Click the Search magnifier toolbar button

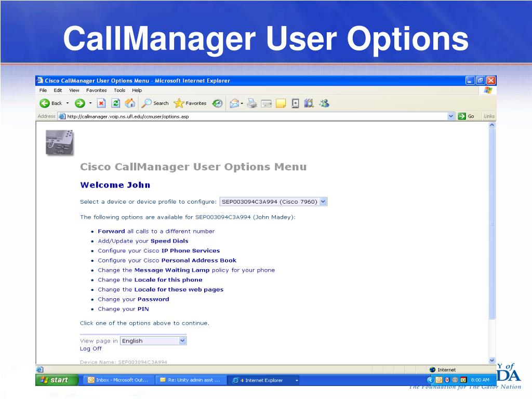point(155,103)
